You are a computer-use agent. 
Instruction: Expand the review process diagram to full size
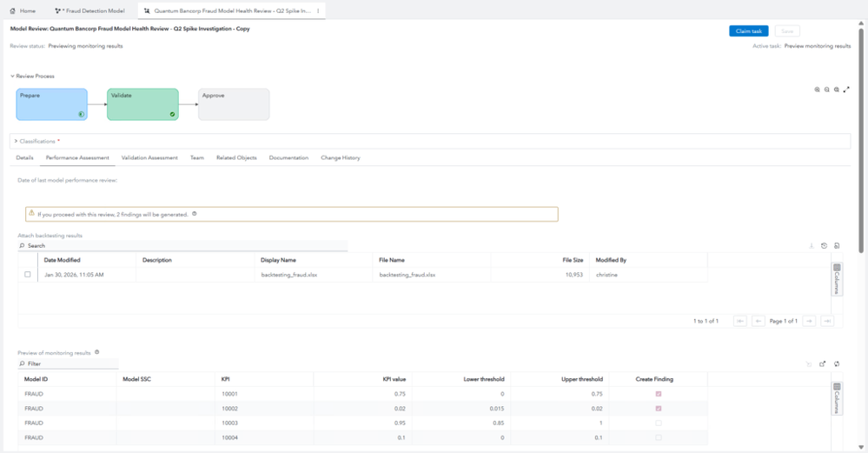pos(846,90)
